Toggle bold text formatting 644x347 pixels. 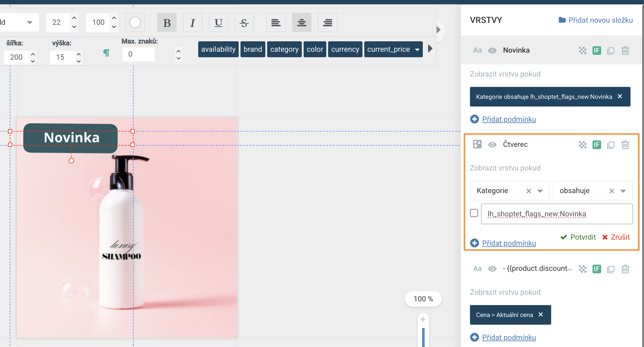pos(167,23)
